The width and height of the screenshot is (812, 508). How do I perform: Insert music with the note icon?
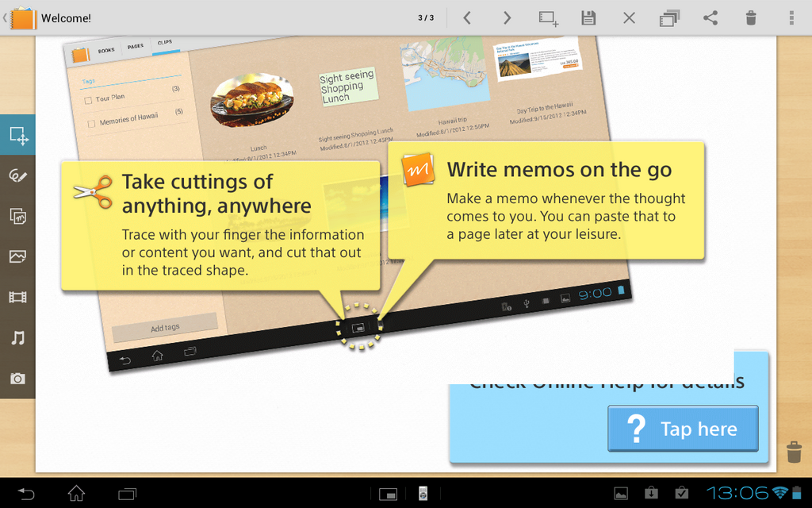point(17,338)
